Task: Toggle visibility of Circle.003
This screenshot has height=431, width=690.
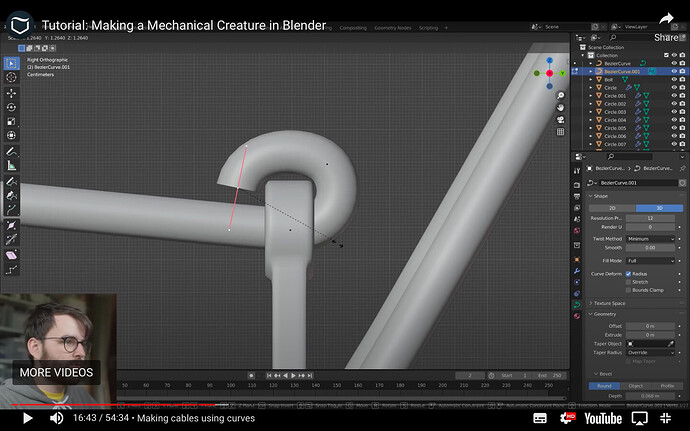Action: pos(674,112)
